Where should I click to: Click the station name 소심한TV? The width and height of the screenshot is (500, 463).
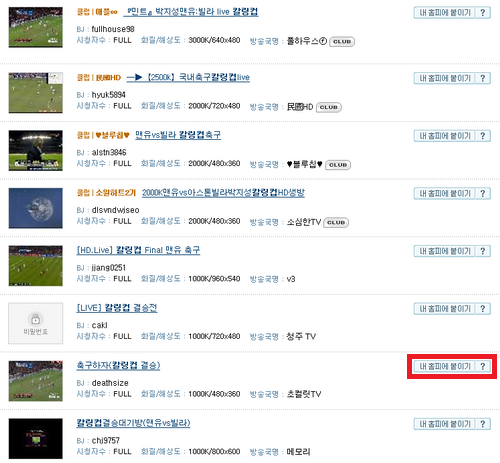[x=304, y=222]
